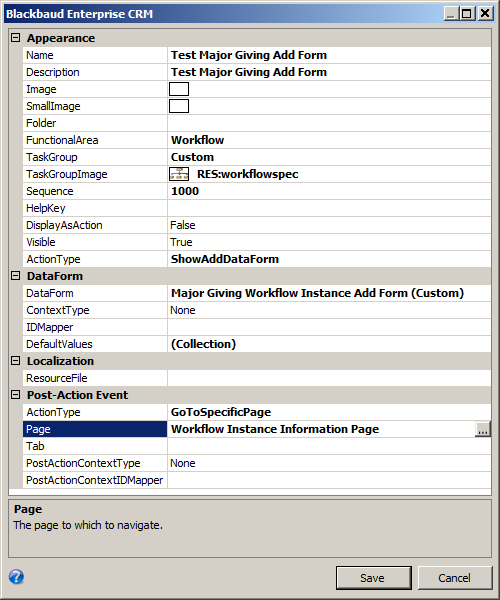This screenshot has height=600, width=500.
Task: Edit the Sequence value 1000
Action: [329, 191]
